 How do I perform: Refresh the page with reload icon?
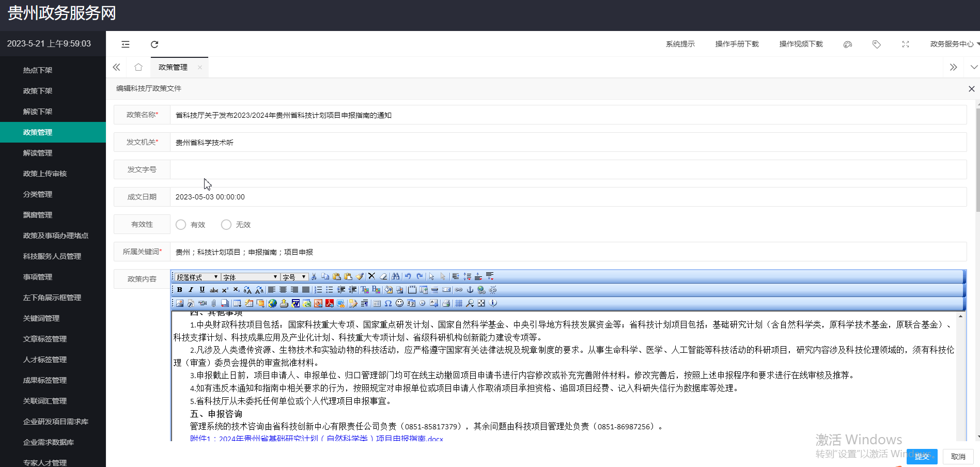click(x=154, y=44)
